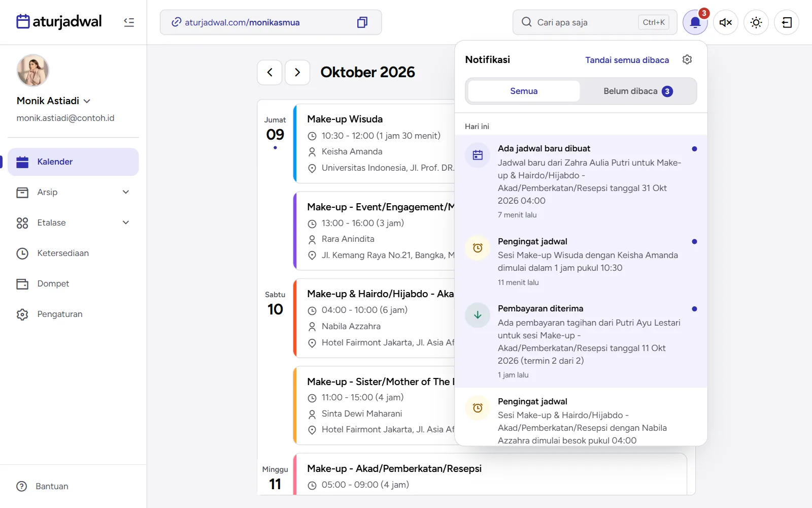Open Sunday's Make-up Akad/Pemberkatan/Resepsi schedule

click(490, 474)
